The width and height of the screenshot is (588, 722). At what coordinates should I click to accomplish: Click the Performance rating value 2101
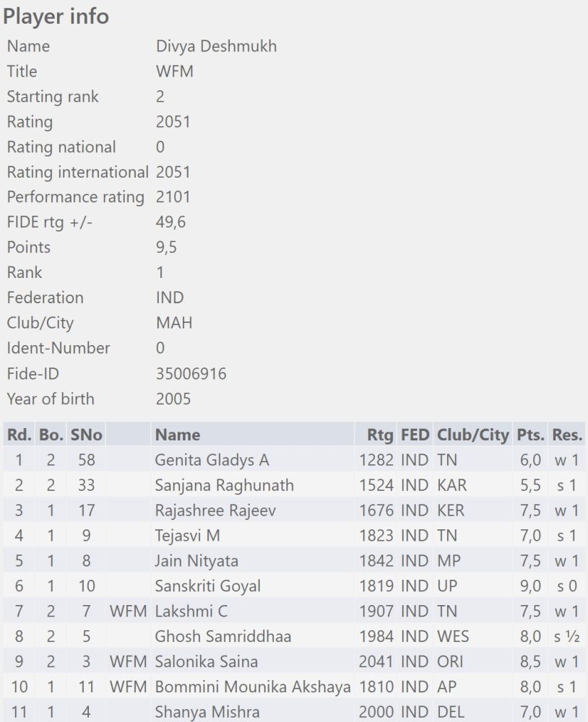pyautogui.click(x=173, y=197)
